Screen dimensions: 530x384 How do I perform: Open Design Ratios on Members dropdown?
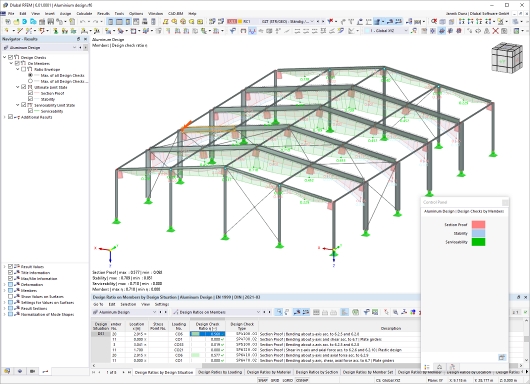(258, 312)
